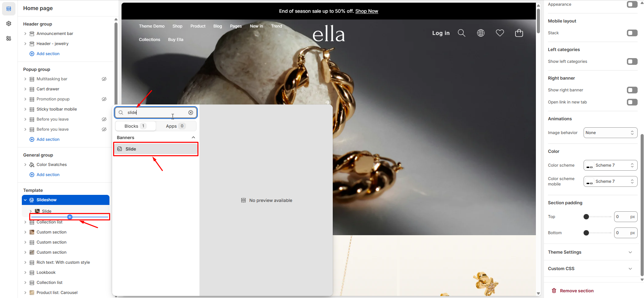
Task: Enable Show right banner switch
Action: click(632, 90)
